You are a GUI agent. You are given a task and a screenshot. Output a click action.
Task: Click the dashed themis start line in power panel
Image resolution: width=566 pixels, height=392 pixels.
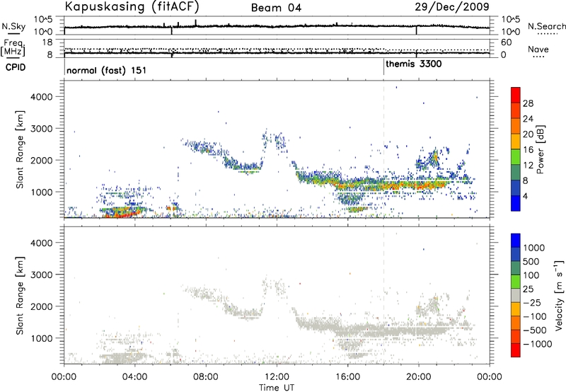(383, 149)
